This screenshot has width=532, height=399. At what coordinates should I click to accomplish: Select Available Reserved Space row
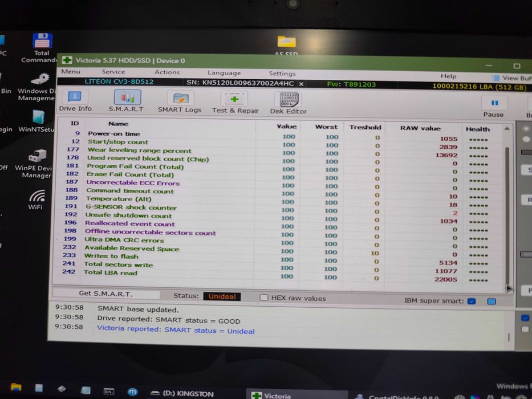click(x=279, y=250)
